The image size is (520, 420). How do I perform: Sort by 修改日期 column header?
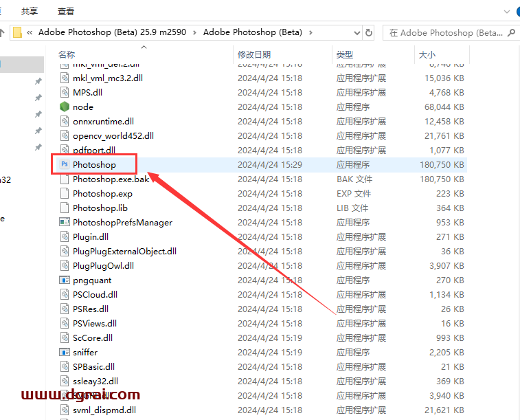click(254, 54)
